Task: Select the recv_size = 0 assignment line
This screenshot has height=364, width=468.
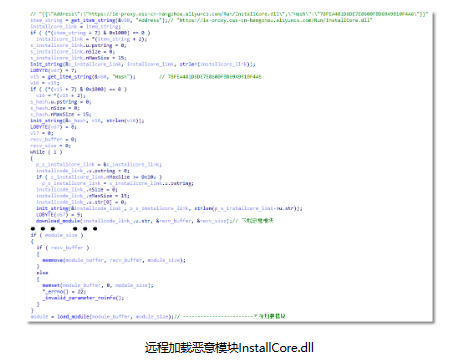Action: pos(50,146)
